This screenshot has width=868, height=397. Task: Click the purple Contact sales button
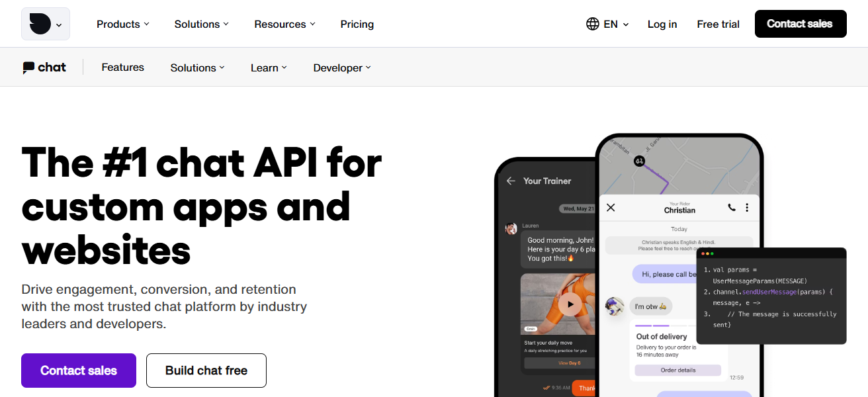point(79,371)
